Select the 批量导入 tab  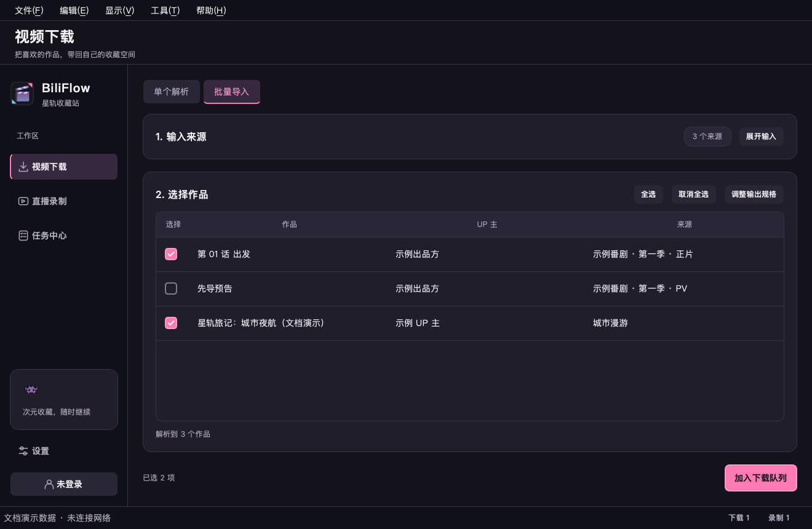(x=232, y=92)
